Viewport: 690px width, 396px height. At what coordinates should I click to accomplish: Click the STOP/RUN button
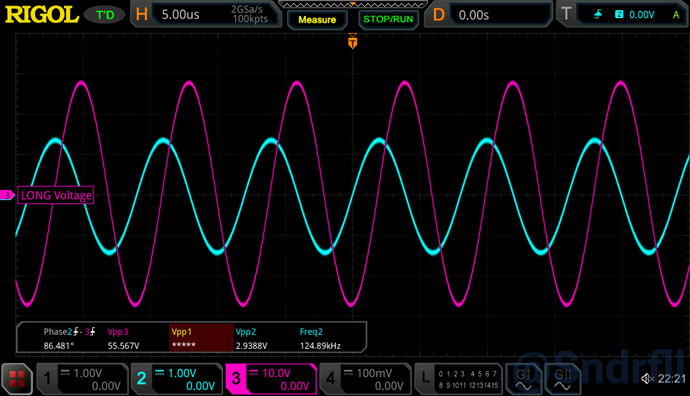[x=388, y=19]
